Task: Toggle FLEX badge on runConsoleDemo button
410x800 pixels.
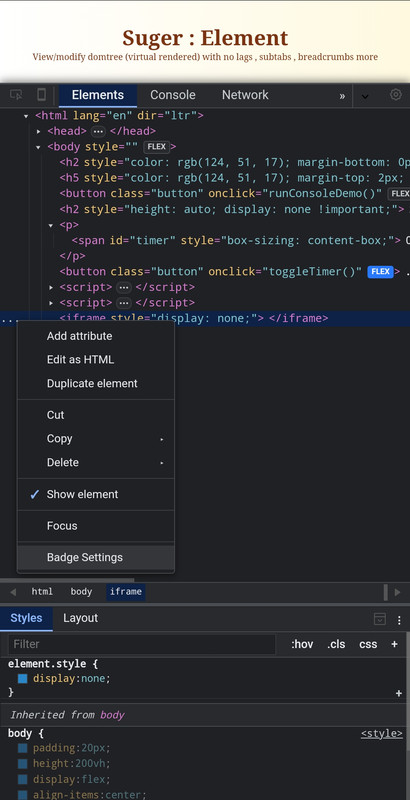Action: pyautogui.click(x=399, y=193)
